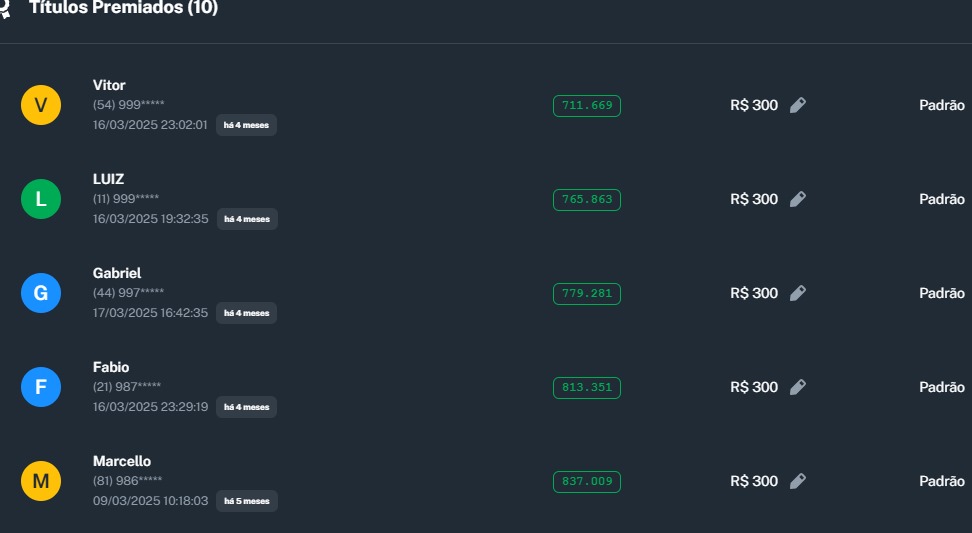The height and width of the screenshot is (533, 972).
Task: Click the 813.351 winning number
Action: tap(587, 388)
